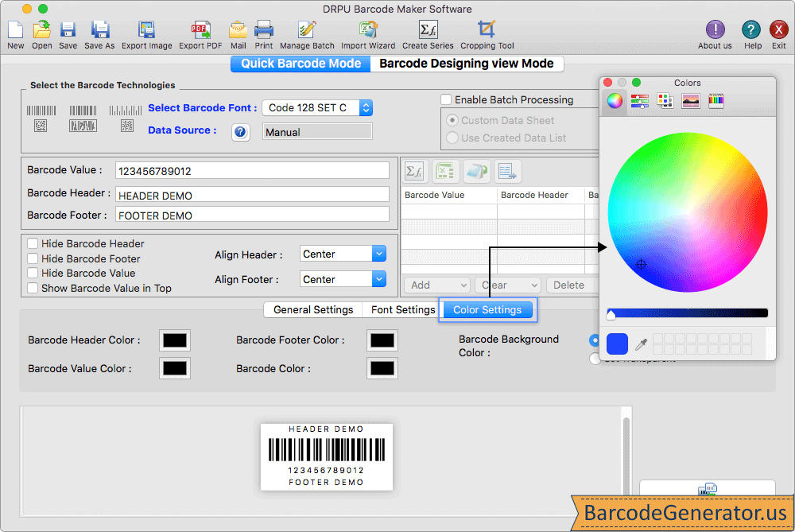Open pencils view in Colors panel
Screen dimensions: 795x532
click(716, 101)
